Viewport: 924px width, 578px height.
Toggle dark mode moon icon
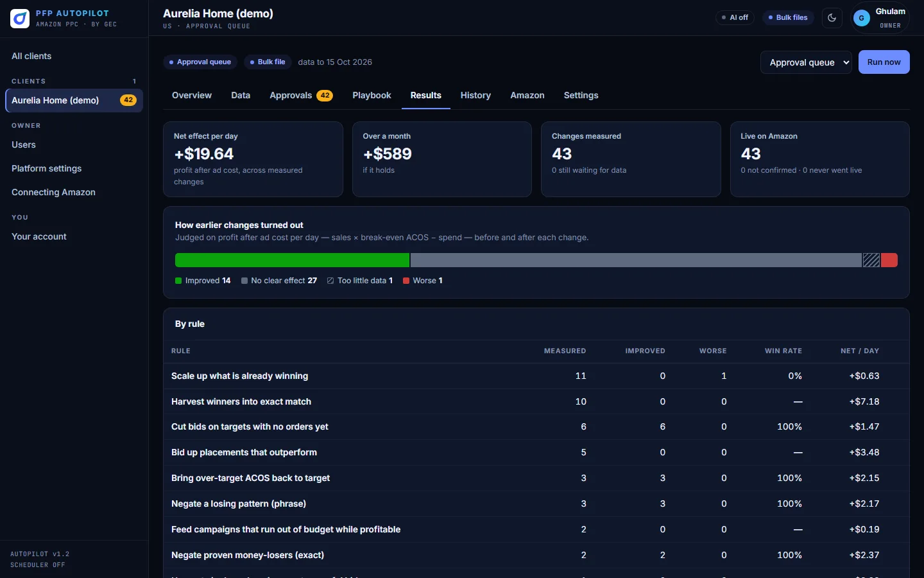point(832,18)
